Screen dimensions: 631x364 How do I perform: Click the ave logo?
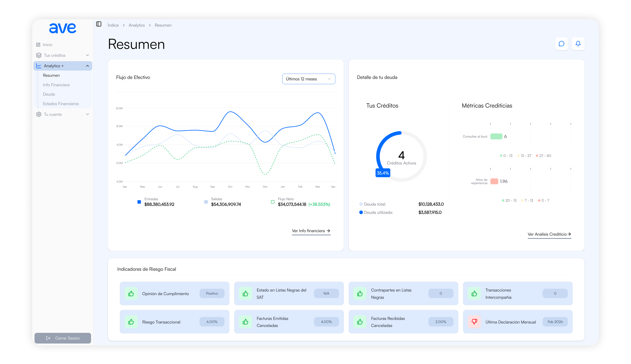point(62,28)
